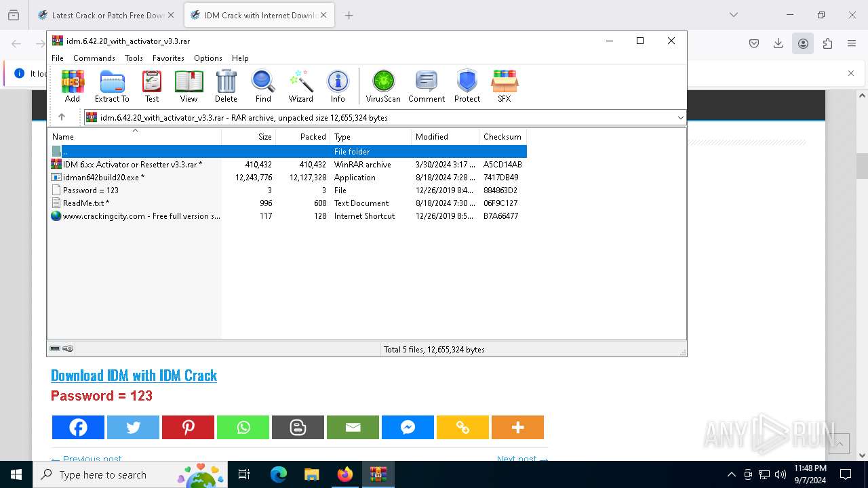Screen dimensions: 868x488
Task: Run the Test archive tool
Action: [152, 86]
